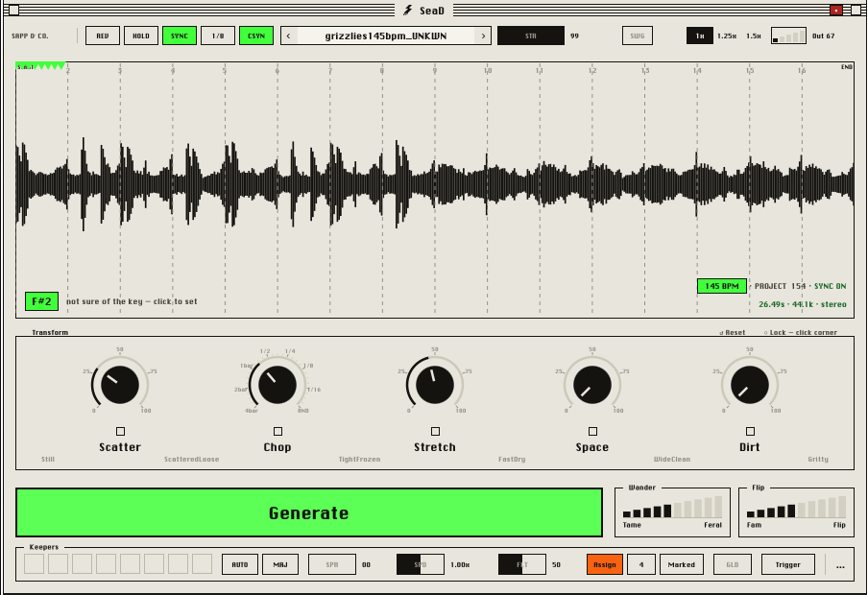Click the 145 BPM tempo badge
This screenshot has width=868, height=595.
722,286
